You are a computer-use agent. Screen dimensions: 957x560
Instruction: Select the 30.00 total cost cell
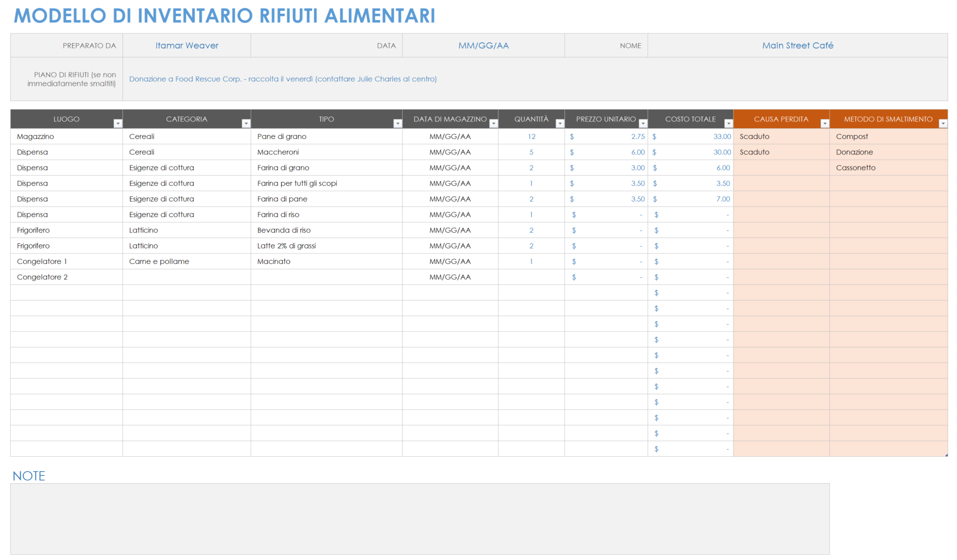(x=691, y=152)
